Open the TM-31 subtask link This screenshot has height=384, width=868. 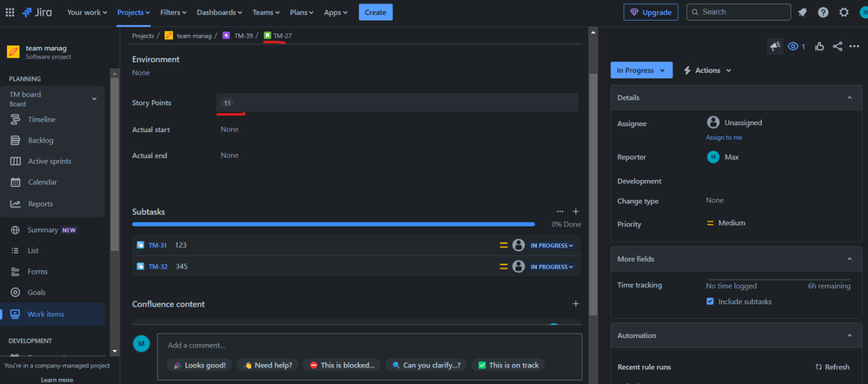click(x=158, y=245)
